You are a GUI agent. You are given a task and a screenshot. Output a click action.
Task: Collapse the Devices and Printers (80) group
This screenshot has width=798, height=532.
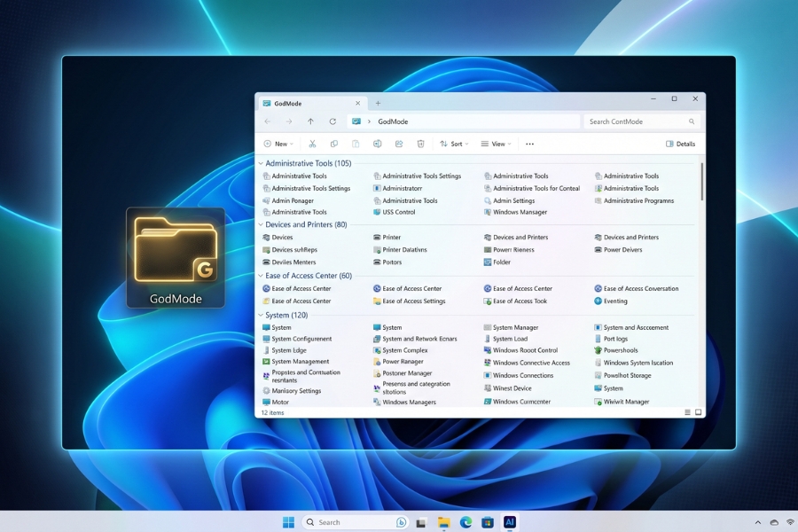261,224
